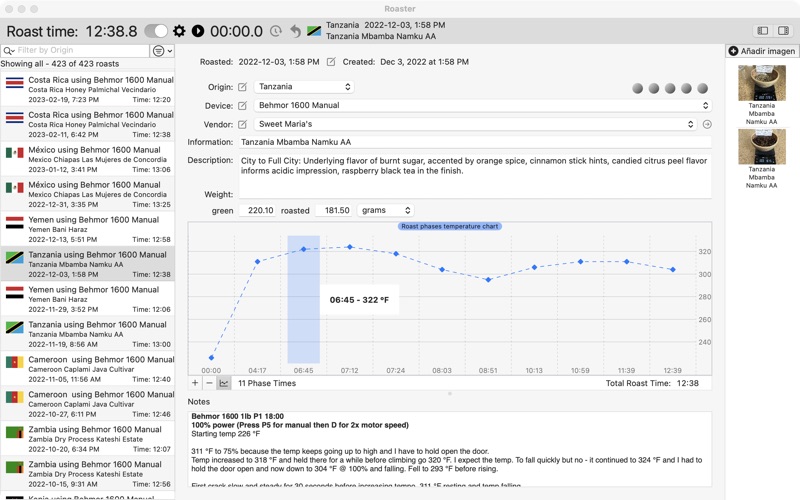Set rating to fifth circle
800x500 pixels.
(x=703, y=88)
